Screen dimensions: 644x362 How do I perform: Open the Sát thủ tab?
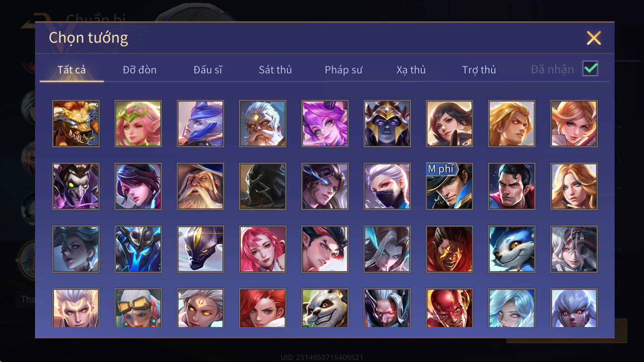275,70
